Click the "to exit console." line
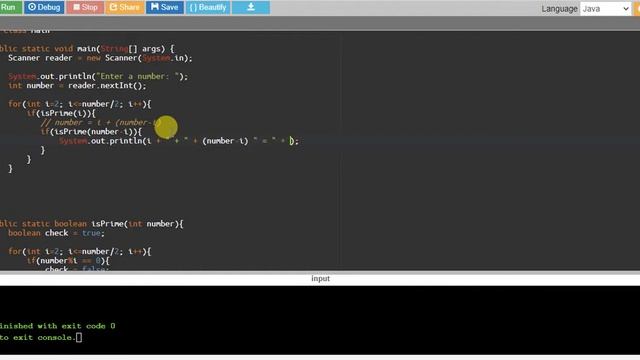Viewport: 640px width, 360px height. [41, 338]
